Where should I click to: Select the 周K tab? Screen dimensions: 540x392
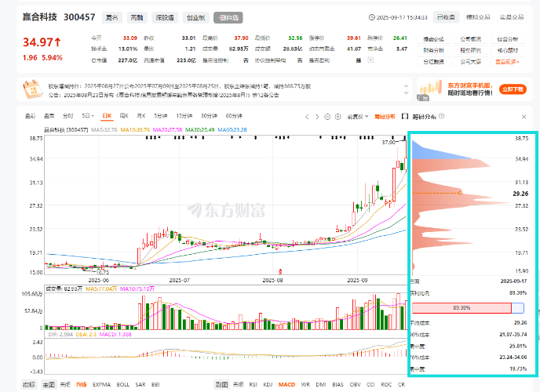[x=124, y=116]
